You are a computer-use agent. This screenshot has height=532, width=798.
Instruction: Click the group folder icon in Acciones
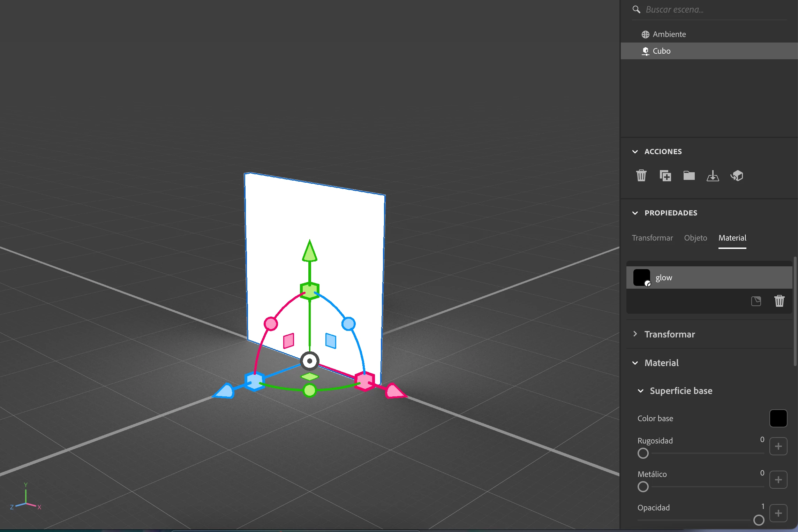tap(689, 175)
